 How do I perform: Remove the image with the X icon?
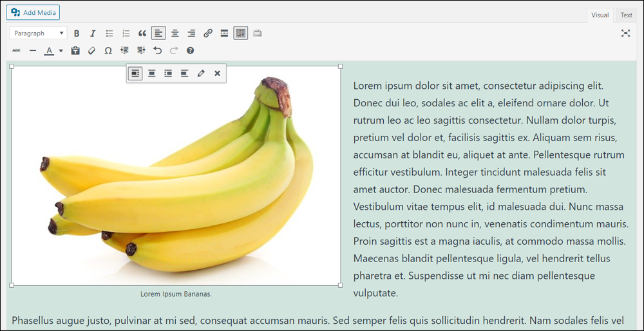(x=217, y=73)
